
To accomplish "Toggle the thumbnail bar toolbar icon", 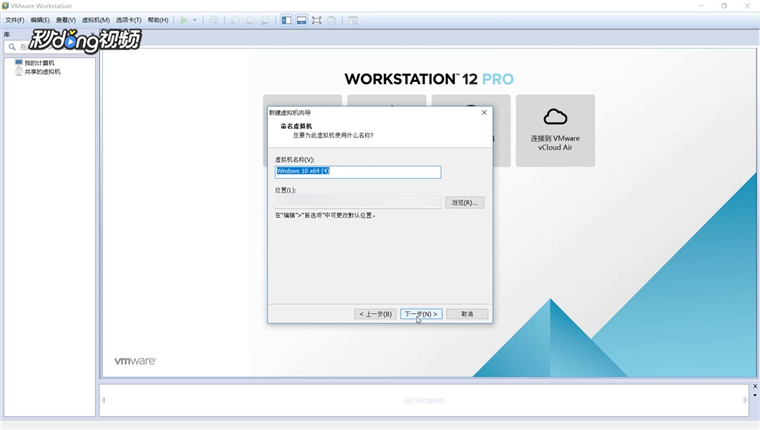I will [x=301, y=20].
